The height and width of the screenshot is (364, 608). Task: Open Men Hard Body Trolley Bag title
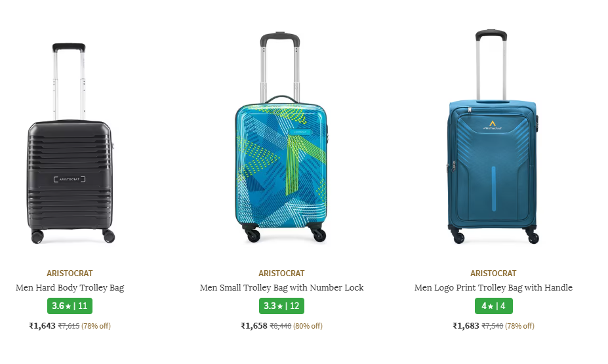tap(70, 288)
